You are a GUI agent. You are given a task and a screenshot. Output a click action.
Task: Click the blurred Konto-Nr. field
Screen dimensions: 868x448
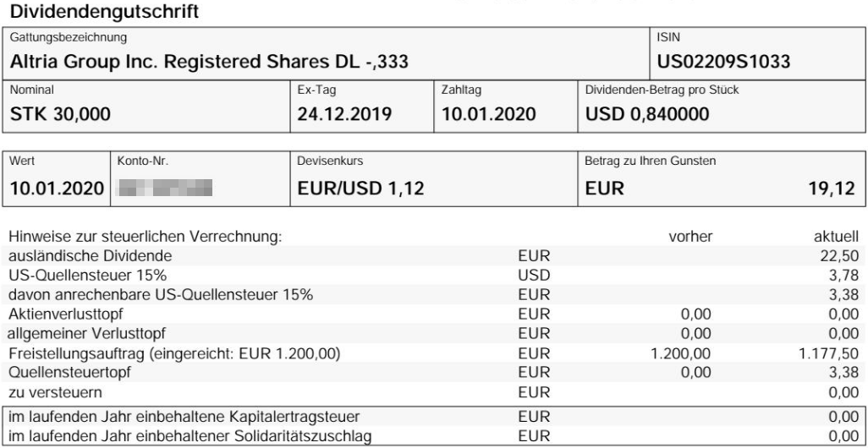[165, 188]
